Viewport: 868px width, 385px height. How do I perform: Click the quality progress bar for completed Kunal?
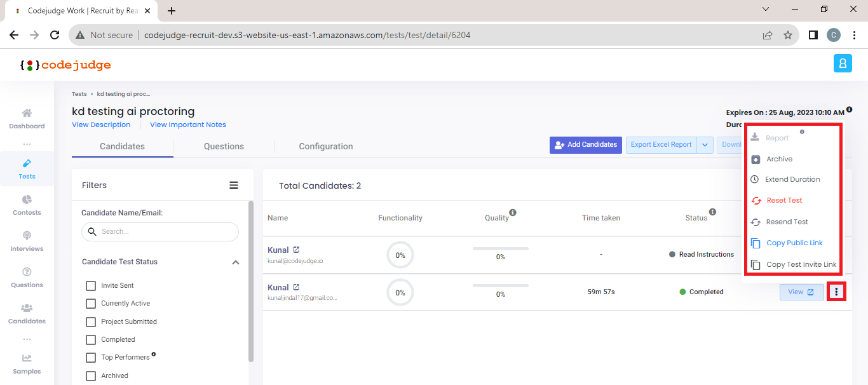click(x=500, y=284)
